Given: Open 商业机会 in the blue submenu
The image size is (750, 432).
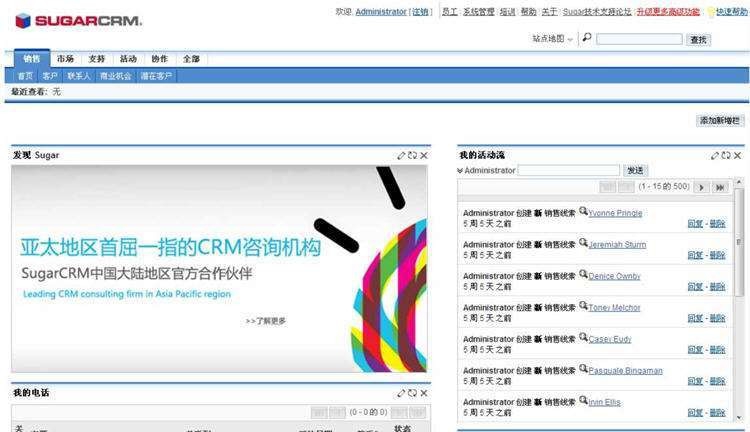Looking at the screenshot, I should pos(115,76).
